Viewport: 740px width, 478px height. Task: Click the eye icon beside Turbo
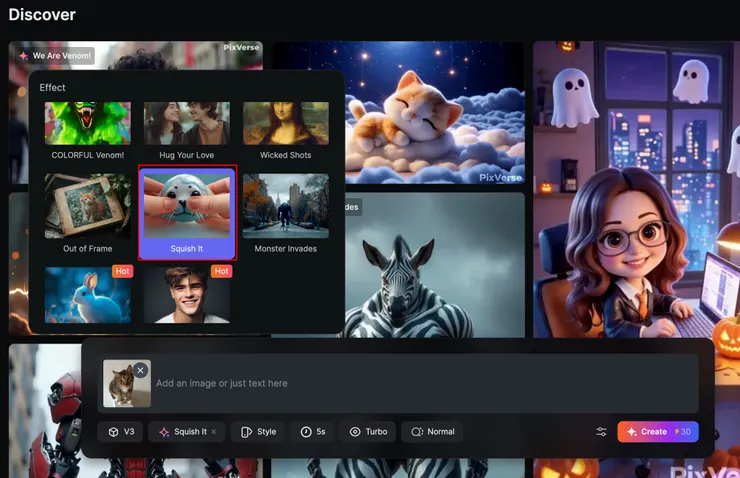pyautogui.click(x=355, y=432)
